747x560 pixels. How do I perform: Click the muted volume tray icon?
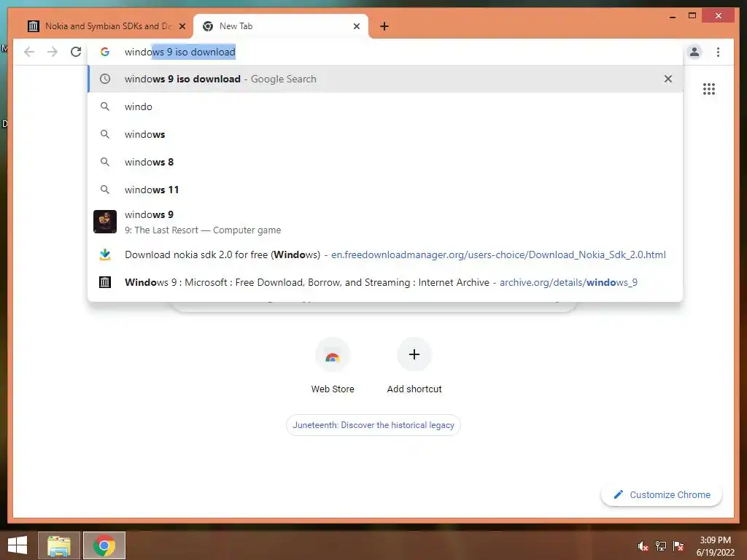coord(643,546)
